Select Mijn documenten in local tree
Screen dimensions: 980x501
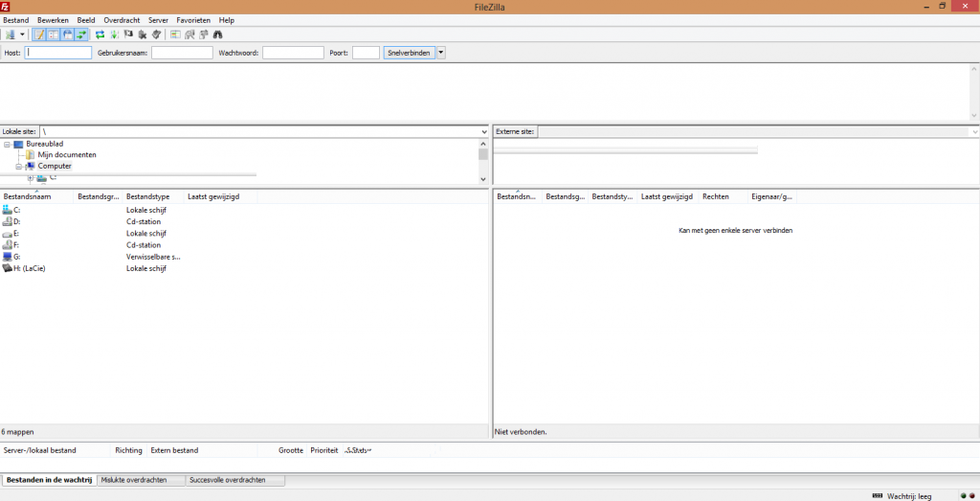tap(67, 155)
